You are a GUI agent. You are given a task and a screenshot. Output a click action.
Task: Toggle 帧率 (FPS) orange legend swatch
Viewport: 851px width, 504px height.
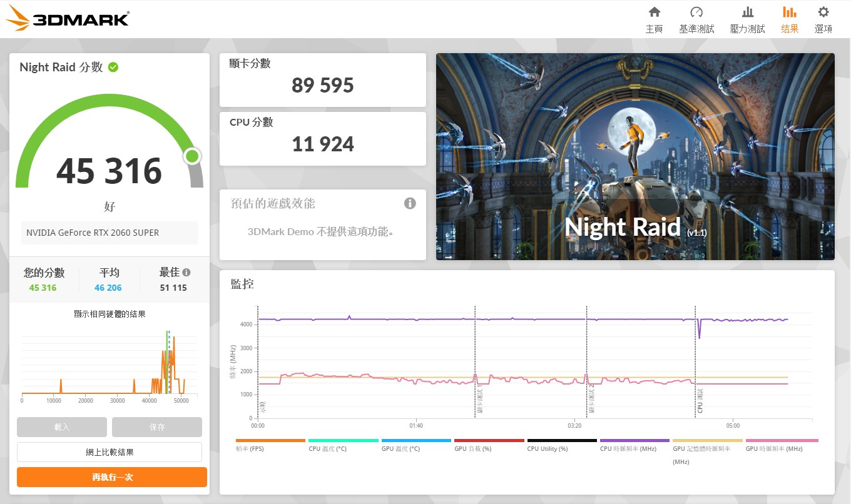click(x=270, y=441)
